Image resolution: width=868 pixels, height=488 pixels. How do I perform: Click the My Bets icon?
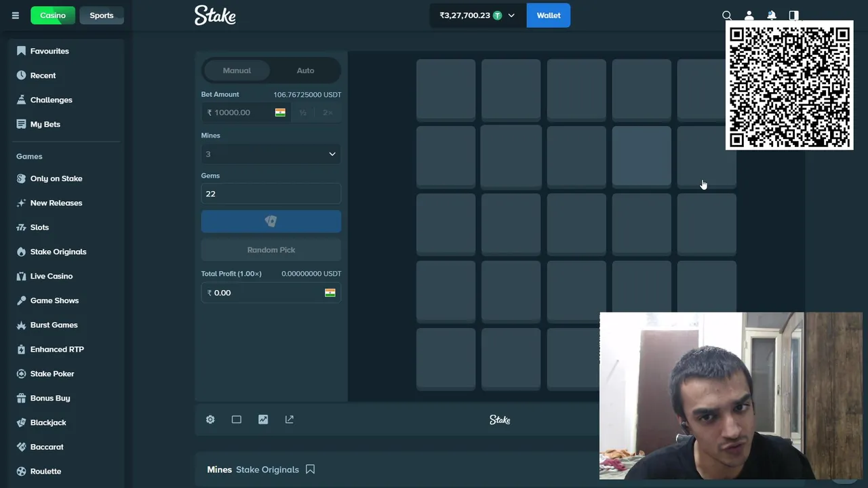(21, 124)
